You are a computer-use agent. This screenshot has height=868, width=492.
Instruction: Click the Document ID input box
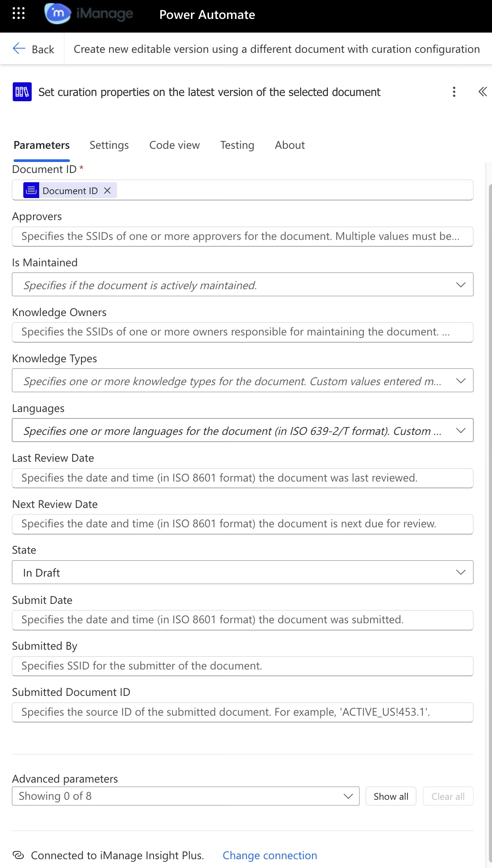click(x=242, y=190)
